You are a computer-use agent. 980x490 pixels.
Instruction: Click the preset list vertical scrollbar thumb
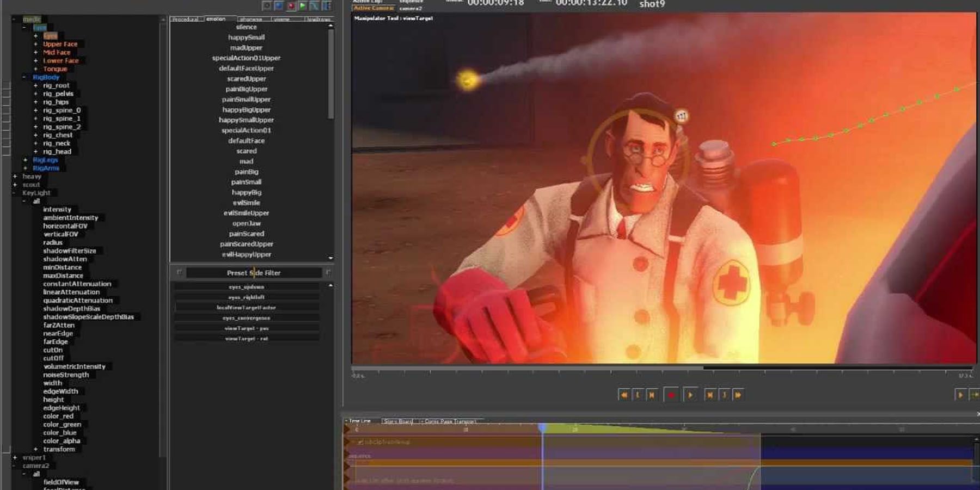330,73
